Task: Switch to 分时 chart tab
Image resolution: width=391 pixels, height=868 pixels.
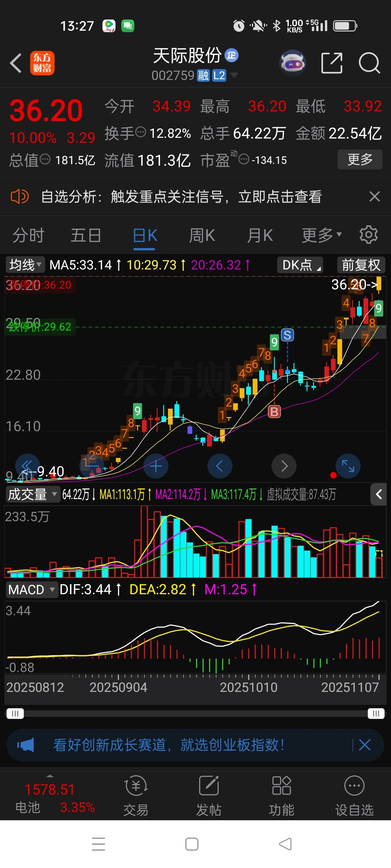Action: 28,235
